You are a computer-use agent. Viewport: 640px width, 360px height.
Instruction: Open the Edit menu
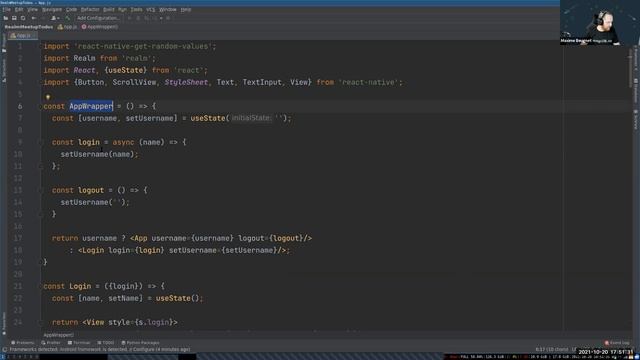click(19, 9)
